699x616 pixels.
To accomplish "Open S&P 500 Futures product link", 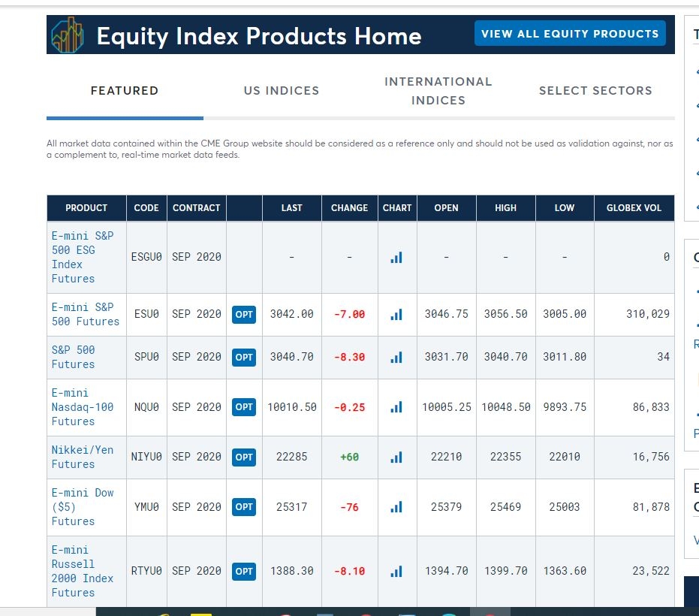I will pos(73,358).
